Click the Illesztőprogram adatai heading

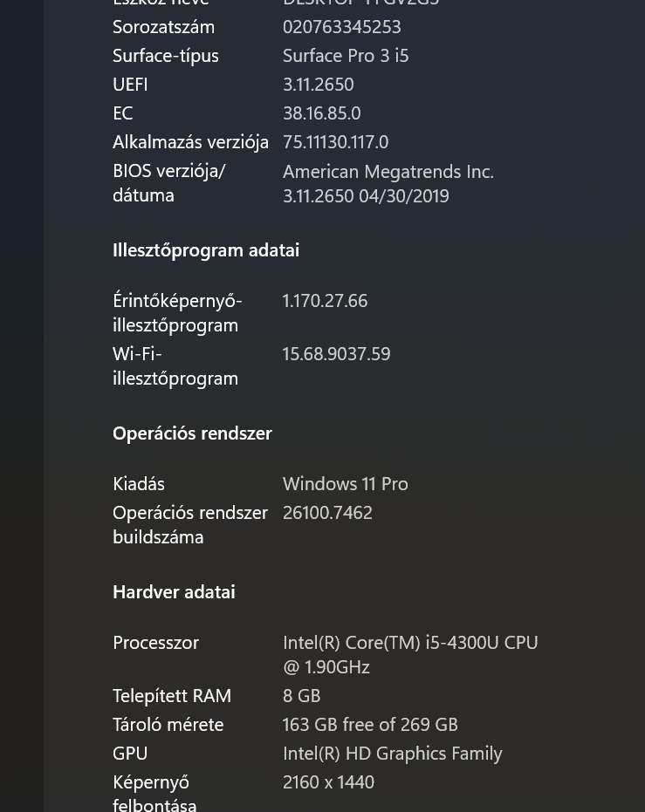[x=205, y=250]
